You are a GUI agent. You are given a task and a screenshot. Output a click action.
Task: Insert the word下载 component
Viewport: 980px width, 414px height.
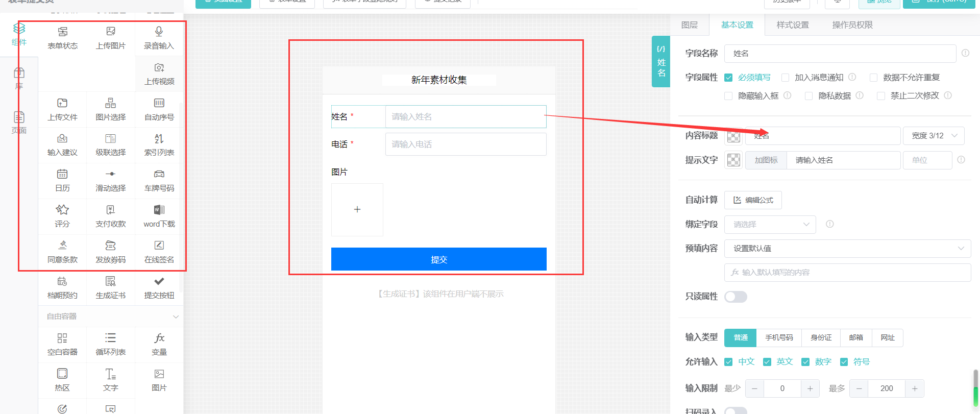pyautogui.click(x=159, y=216)
